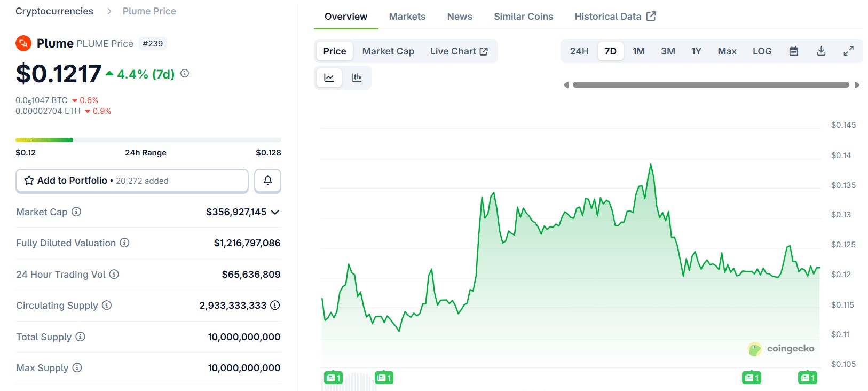
Task: Click the Plume coin logo
Action: [x=23, y=43]
